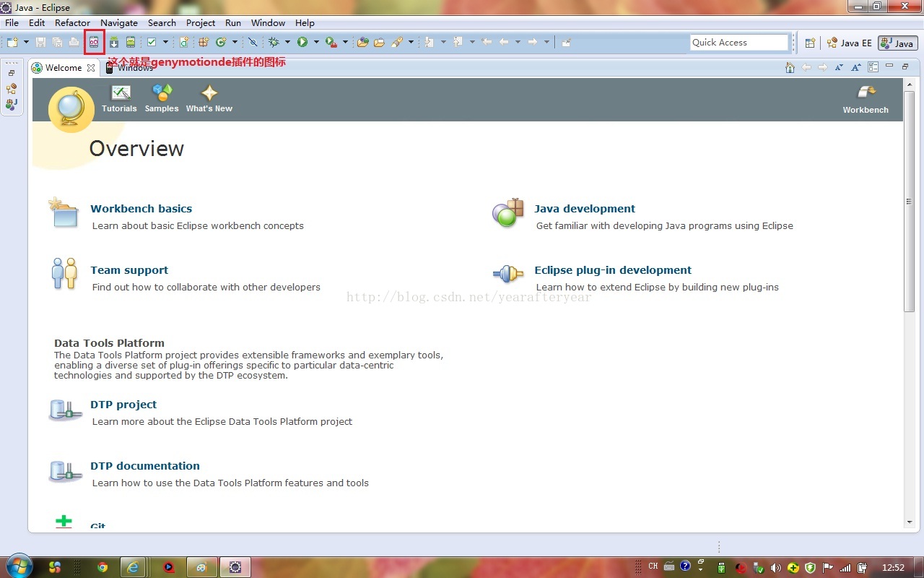Open the Navigate menu
Viewport: 924px width, 578px height.
click(x=119, y=22)
